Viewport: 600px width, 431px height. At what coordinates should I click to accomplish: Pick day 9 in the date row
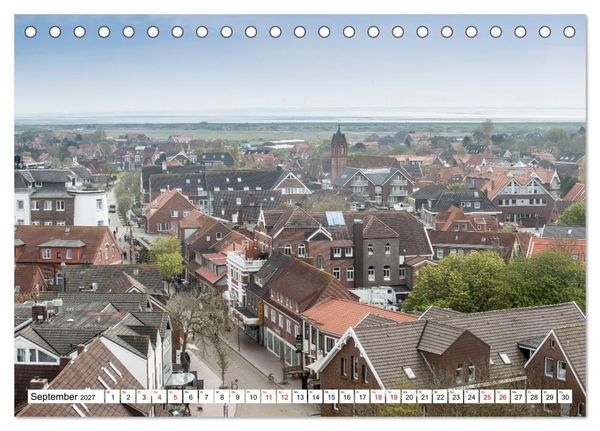[237, 397]
